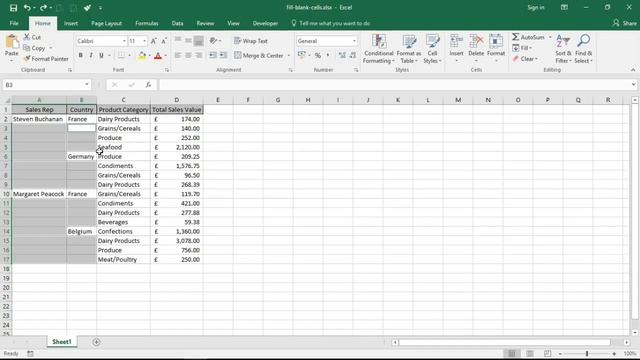Click Increase Font Size icon
This screenshot has width=640, height=360.
coord(153,41)
